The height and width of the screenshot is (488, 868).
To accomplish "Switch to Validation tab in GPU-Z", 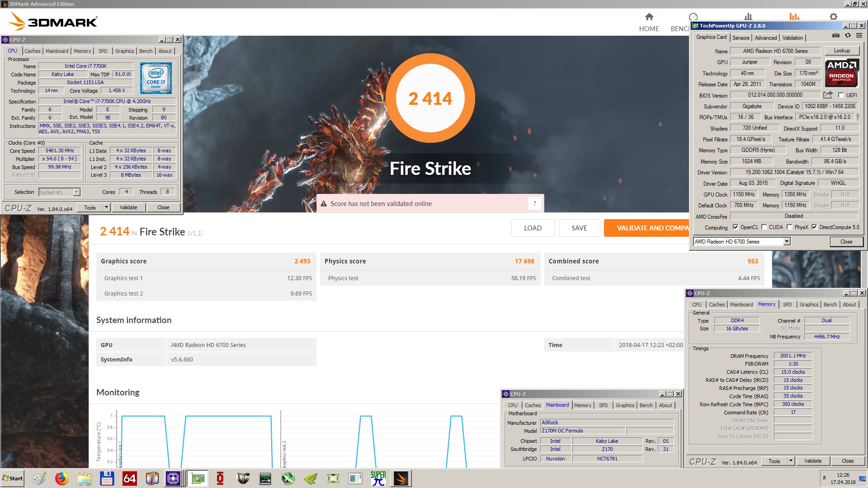I will click(793, 38).
